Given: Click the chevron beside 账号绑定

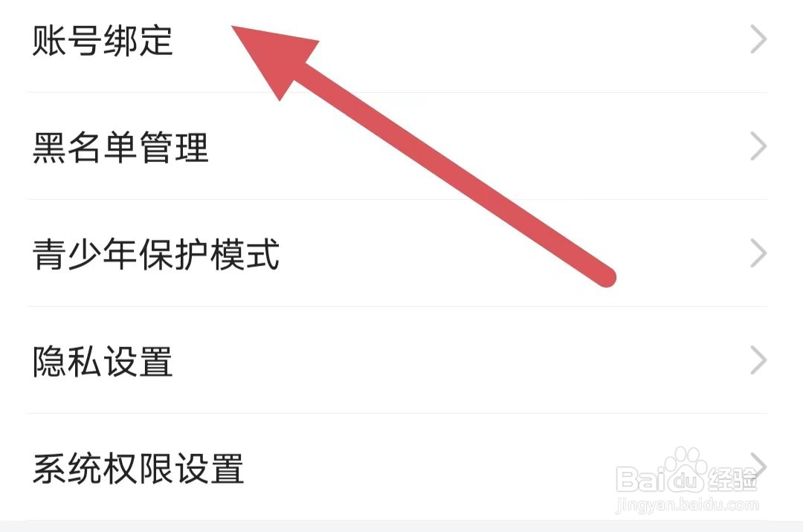Looking at the screenshot, I should click(758, 39).
